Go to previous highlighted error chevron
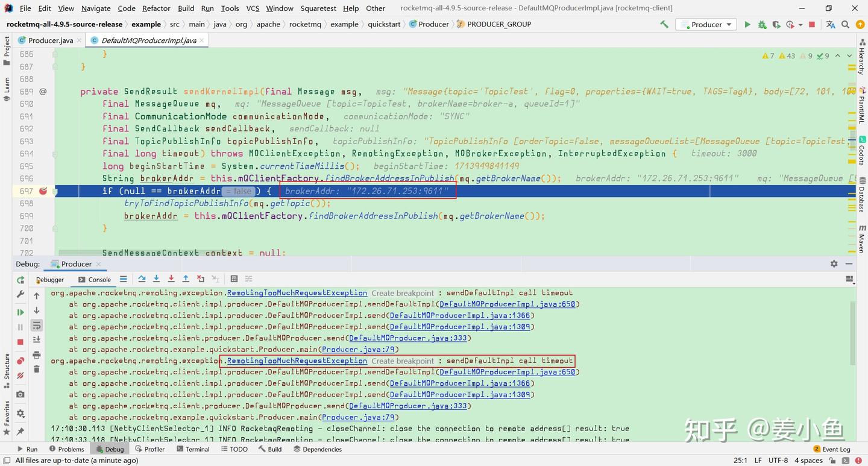This screenshot has width=868, height=466. point(837,55)
